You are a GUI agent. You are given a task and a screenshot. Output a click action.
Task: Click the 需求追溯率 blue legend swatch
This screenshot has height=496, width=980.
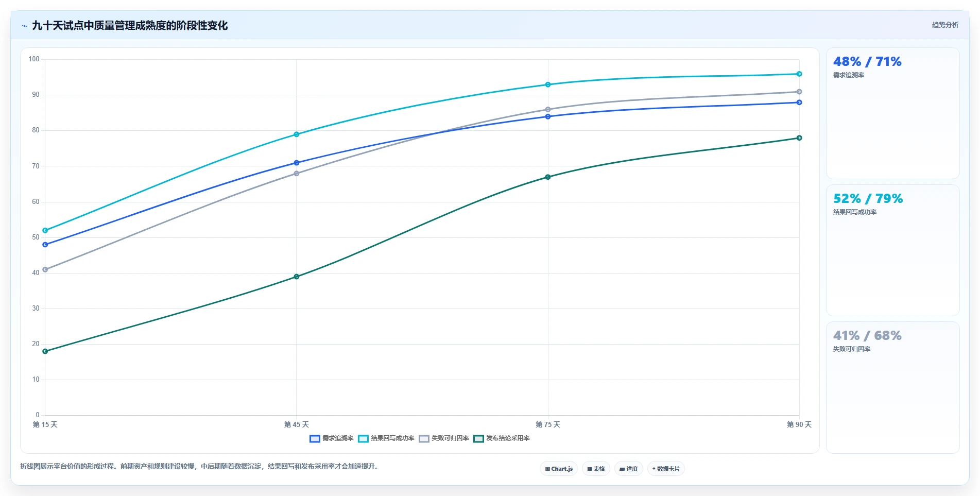(x=315, y=439)
